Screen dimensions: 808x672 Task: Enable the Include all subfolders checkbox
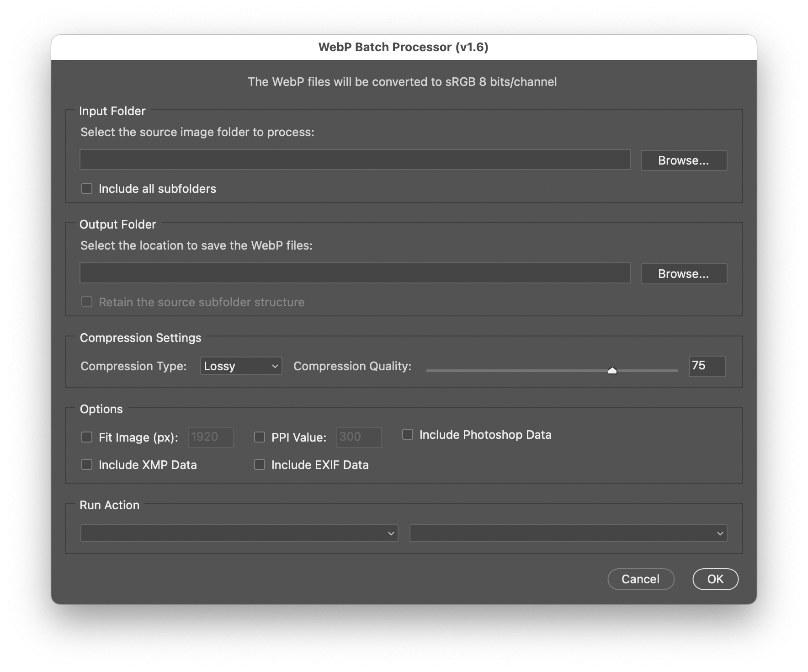click(87, 188)
